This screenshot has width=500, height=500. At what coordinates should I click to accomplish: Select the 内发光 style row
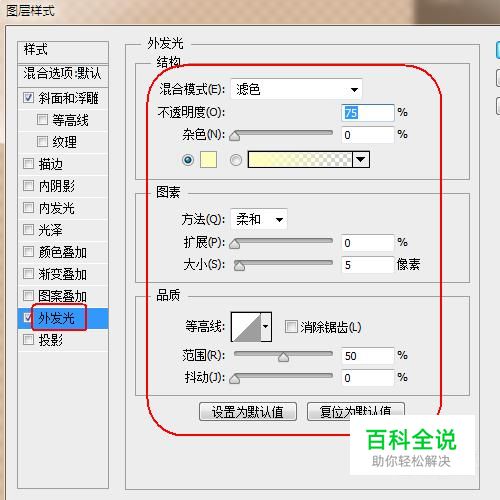pyautogui.click(x=63, y=208)
